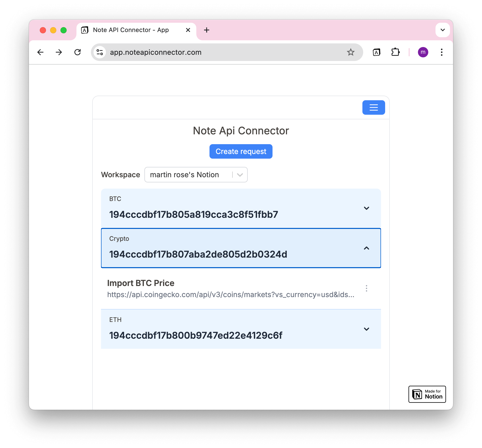Image resolution: width=482 pixels, height=448 pixels.
Task: Click the purple profile avatar icon
Action: pyautogui.click(x=423, y=52)
